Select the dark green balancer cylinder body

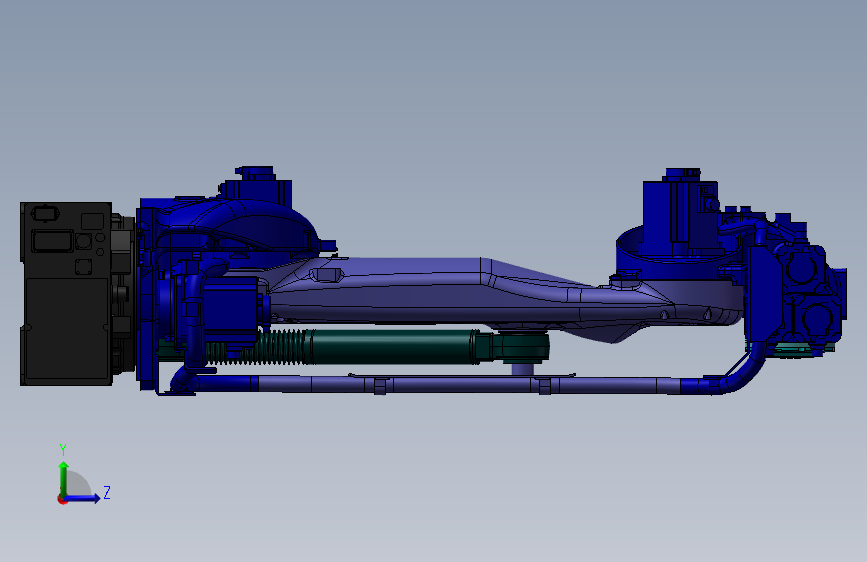coord(393,347)
